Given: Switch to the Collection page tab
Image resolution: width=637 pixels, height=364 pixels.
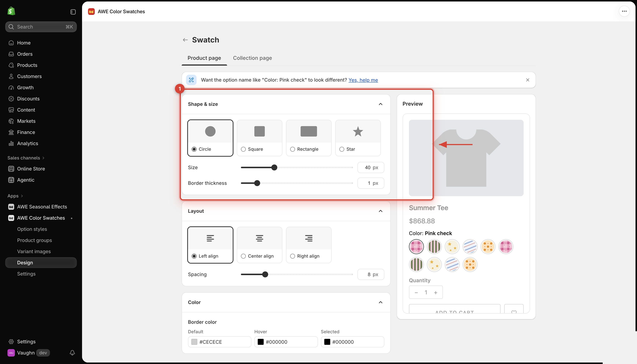Looking at the screenshot, I should pos(252,58).
